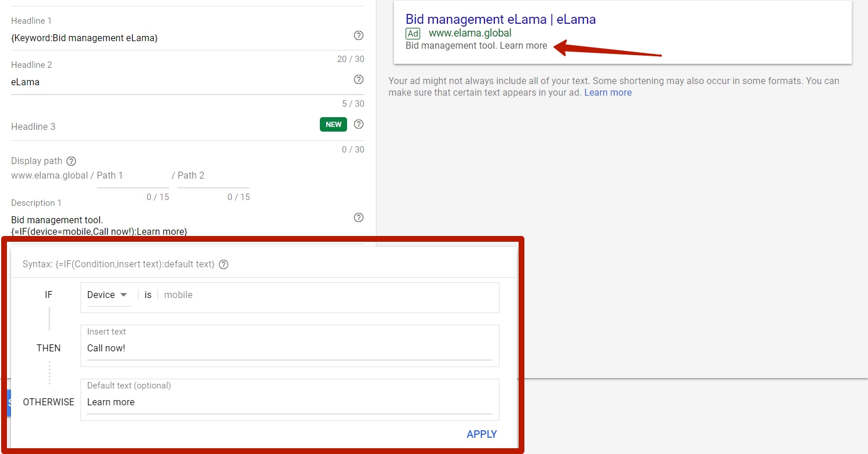Open help icon next to IF syntax
This screenshot has width=868, height=454.
[x=224, y=264]
